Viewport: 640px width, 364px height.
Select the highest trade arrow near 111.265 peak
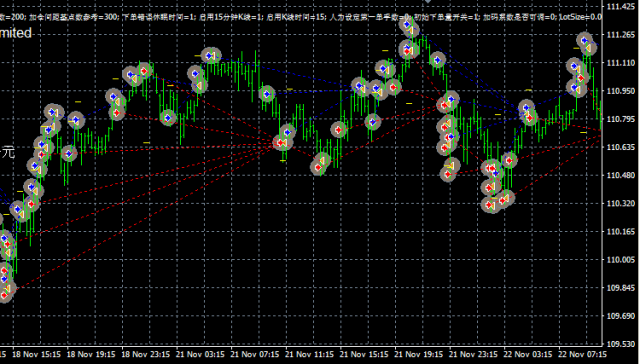[x=406, y=24]
